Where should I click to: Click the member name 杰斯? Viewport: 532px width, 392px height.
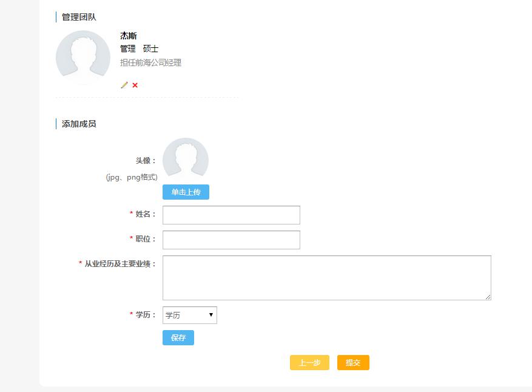(129, 36)
